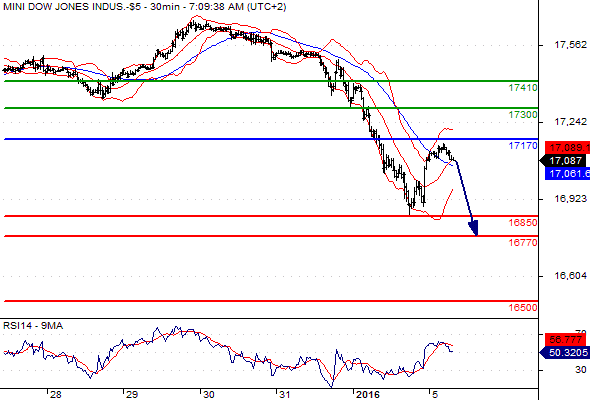Select the red 17,089 price tag
The width and height of the screenshot is (590, 400).
click(567, 148)
